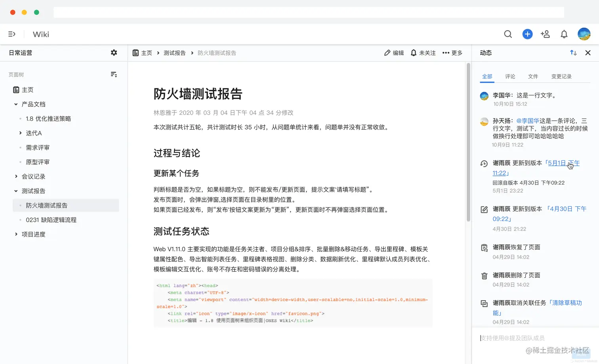Click the edit icon beside 4月30日 version update
The image size is (599, 364).
point(484,209)
